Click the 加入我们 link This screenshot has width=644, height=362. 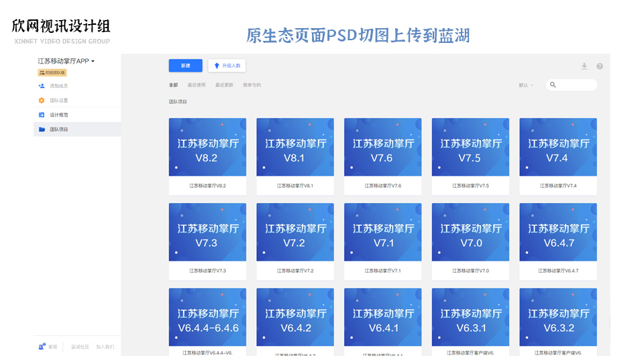(x=105, y=347)
